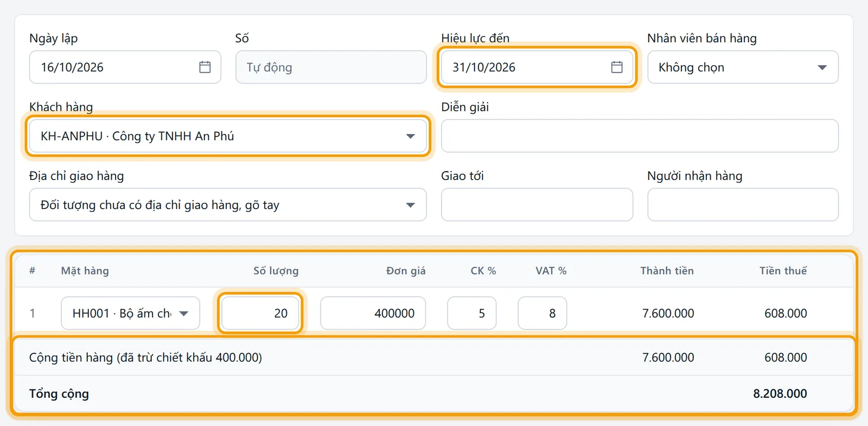The image size is (868, 426).
Task: Click the Diễn giải description field
Action: pyautogui.click(x=640, y=136)
